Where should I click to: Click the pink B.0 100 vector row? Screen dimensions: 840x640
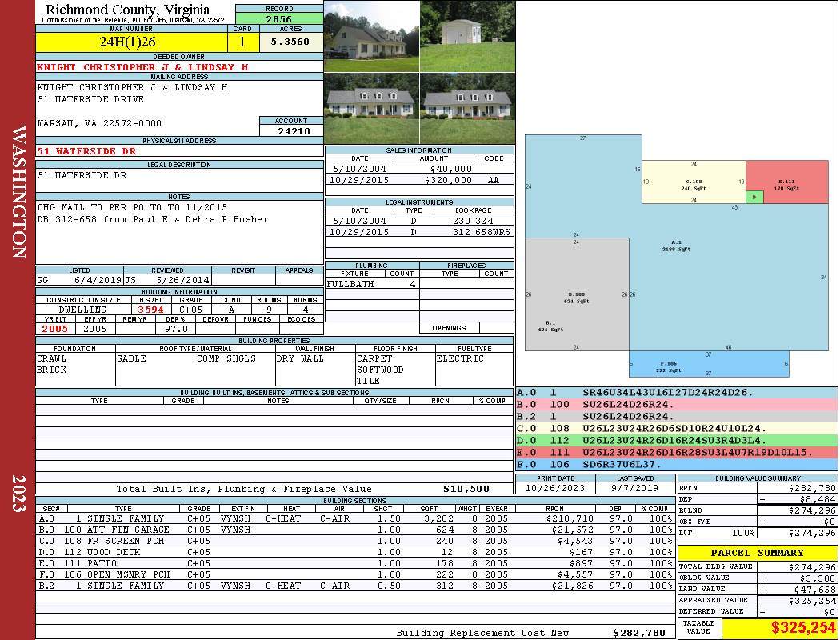click(677, 404)
